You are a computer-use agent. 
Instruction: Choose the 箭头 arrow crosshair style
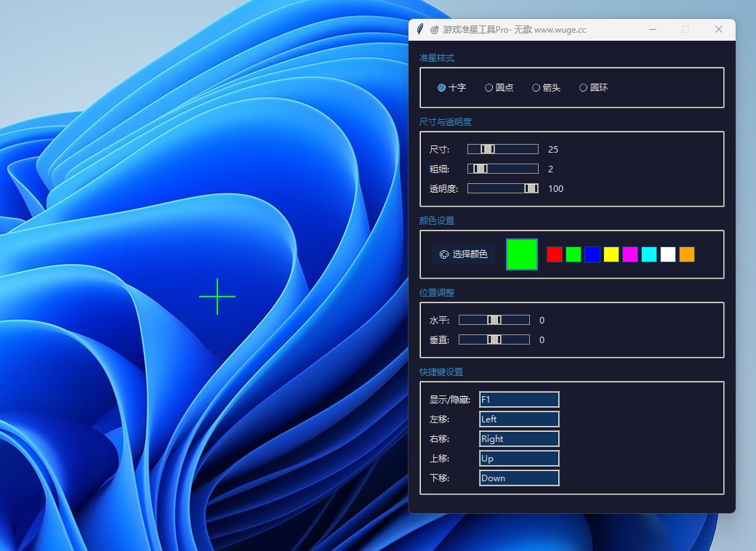536,88
